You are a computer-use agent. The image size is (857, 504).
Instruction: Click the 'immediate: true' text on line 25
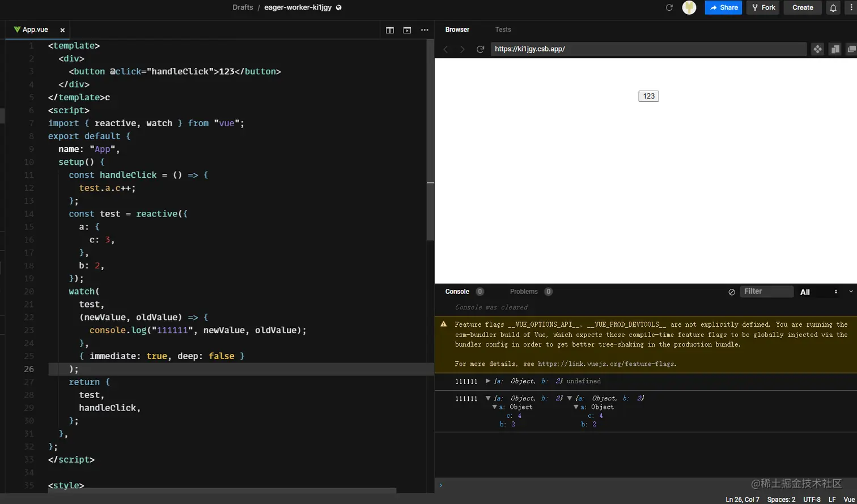(128, 356)
